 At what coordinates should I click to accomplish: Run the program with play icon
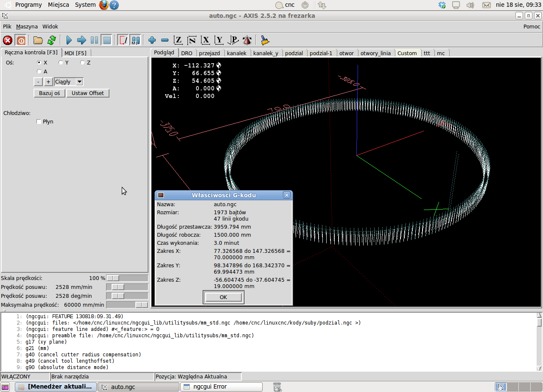tap(69, 40)
